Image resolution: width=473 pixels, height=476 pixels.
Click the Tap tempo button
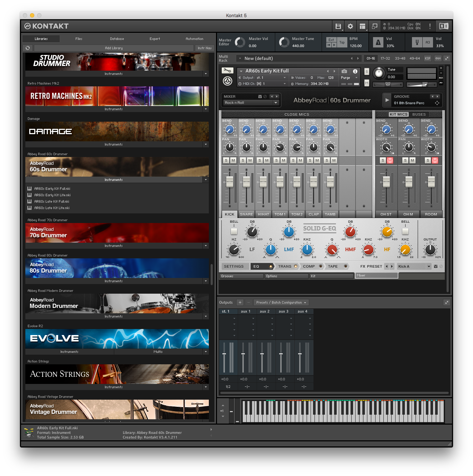pos(342,42)
